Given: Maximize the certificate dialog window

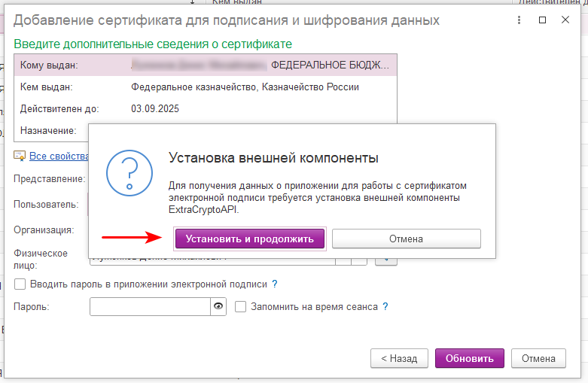Looking at the screenshot, I should (x=542, y=20).
